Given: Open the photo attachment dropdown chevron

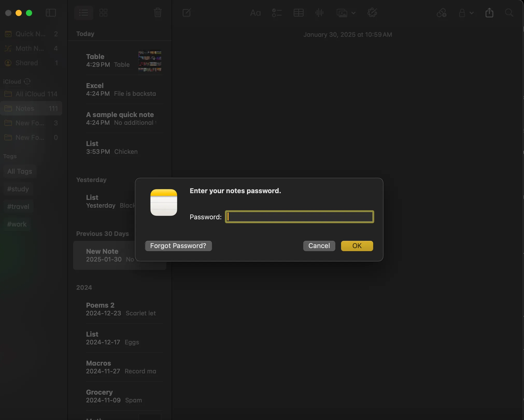Looking at the screenshot, I should coord(354,13).
